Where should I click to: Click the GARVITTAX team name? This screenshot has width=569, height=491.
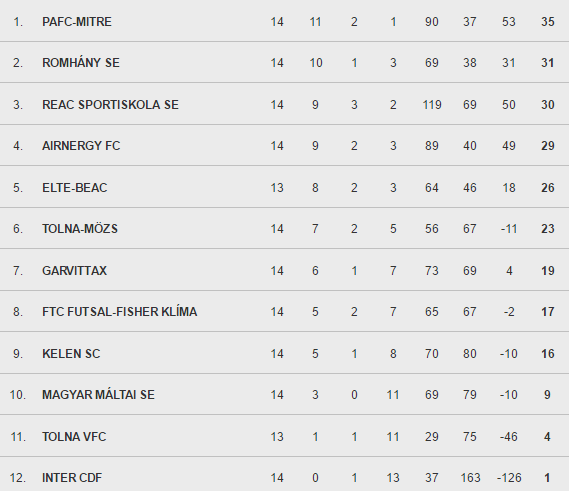click(74, 271)
